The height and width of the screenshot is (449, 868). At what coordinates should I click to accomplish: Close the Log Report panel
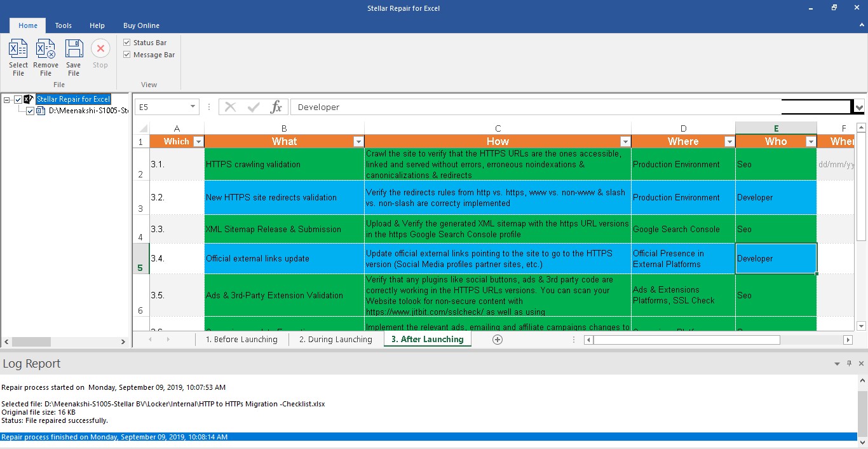(861, 364)
